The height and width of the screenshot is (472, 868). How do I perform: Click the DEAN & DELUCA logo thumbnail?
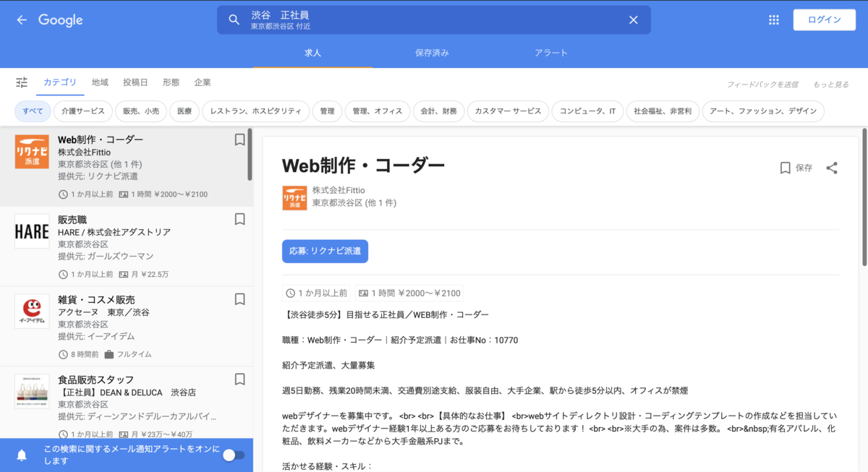point(32,391)
